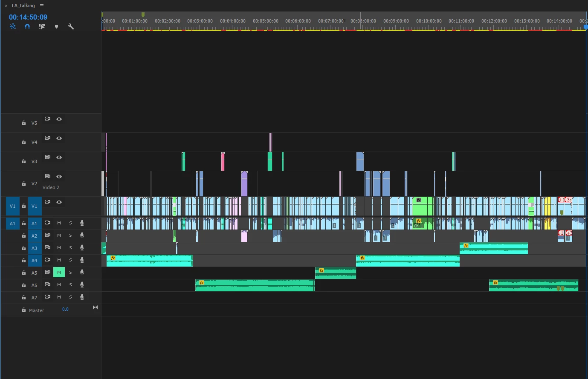Solo track A1
588x379 pixels.
click(x=70, y=223)
